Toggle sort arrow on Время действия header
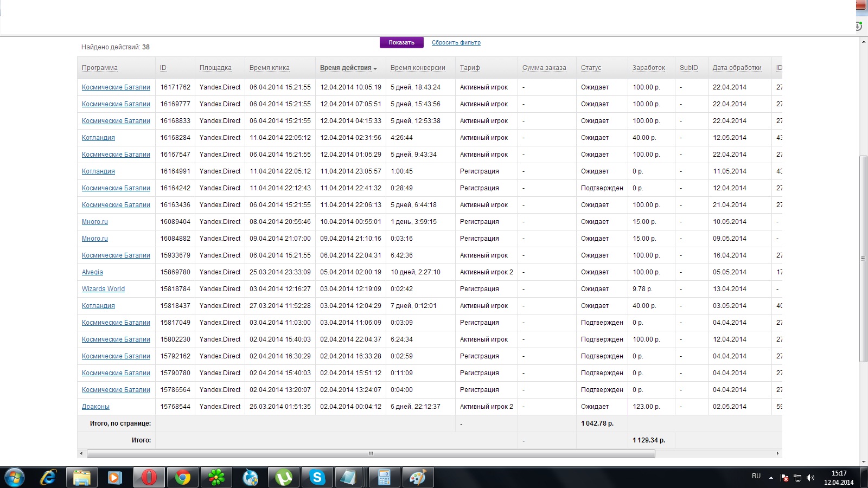Screen dimensions: 868x488 [x=375, y=69]
